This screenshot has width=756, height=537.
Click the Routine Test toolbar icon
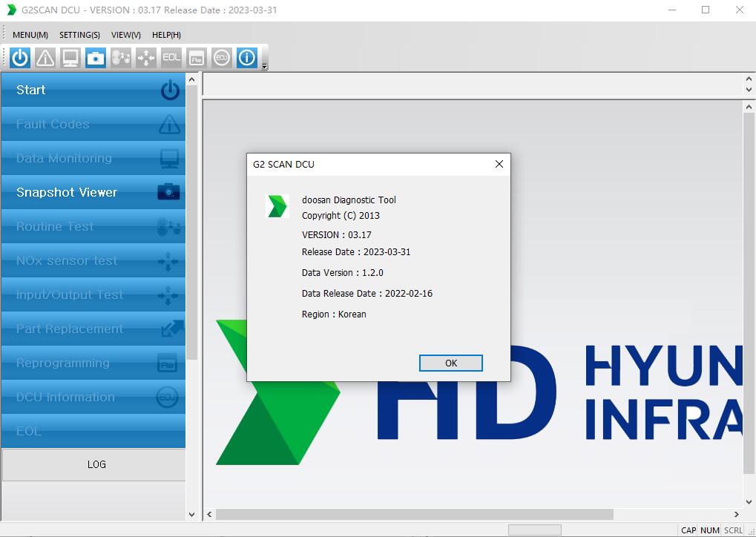pyautogui.click(x=120, y=58)
